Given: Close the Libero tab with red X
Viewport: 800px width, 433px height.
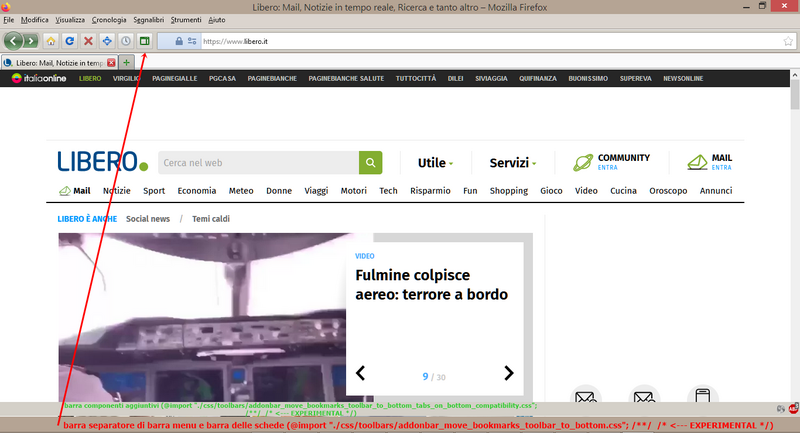Looking at the screenshot, I should (x=111, y=63).
